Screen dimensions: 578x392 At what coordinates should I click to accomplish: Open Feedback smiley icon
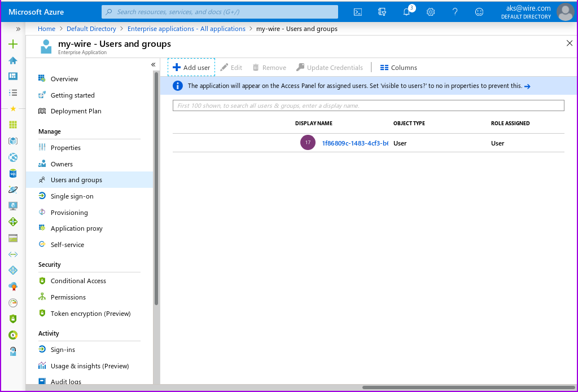[x=479, y=12]
